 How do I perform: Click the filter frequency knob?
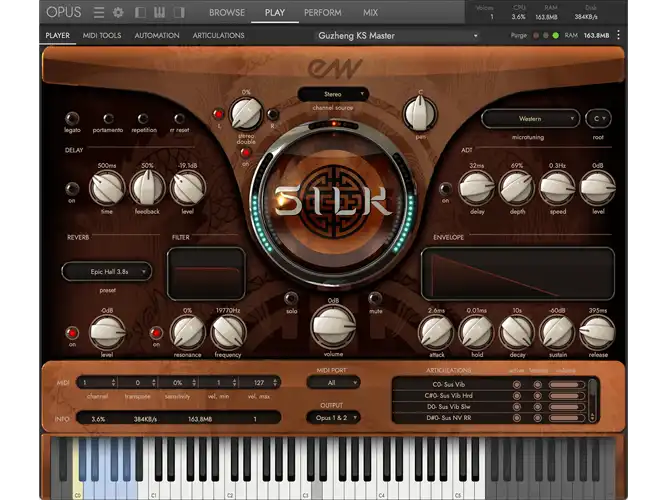click(x=228, y=332)
